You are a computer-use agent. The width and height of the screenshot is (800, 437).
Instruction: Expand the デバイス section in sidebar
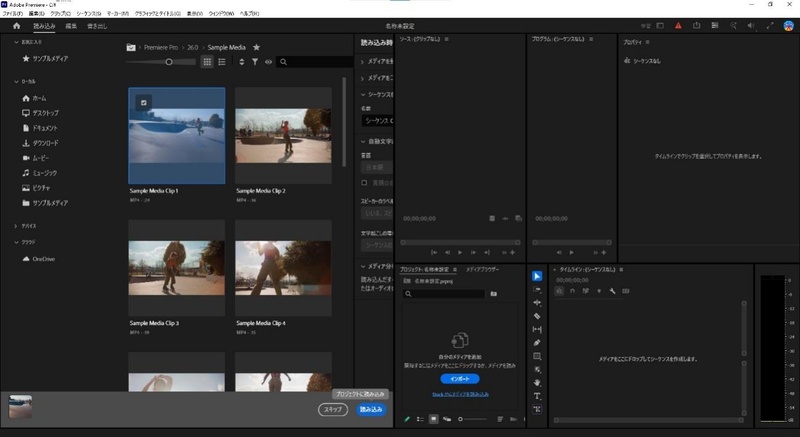16,225
